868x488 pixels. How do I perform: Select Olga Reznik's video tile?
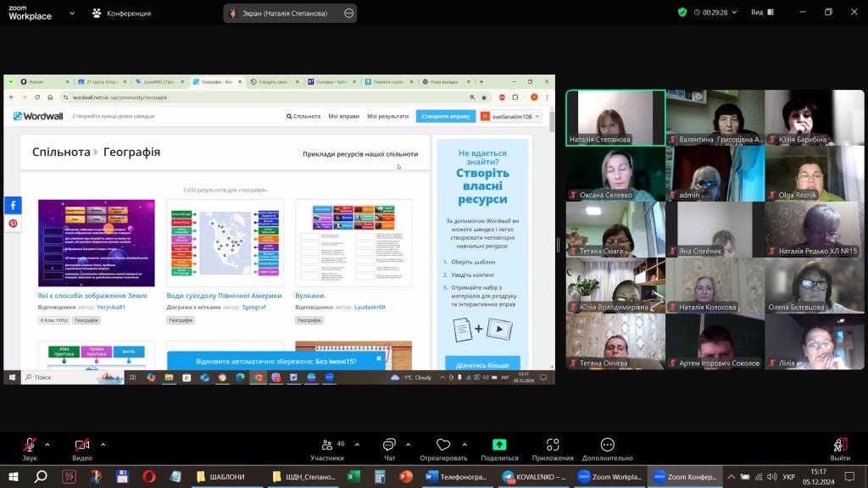[815, 174]
